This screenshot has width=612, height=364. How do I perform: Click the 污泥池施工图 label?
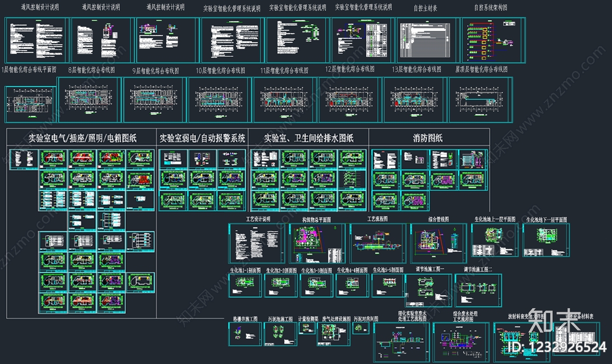point(281,319)
